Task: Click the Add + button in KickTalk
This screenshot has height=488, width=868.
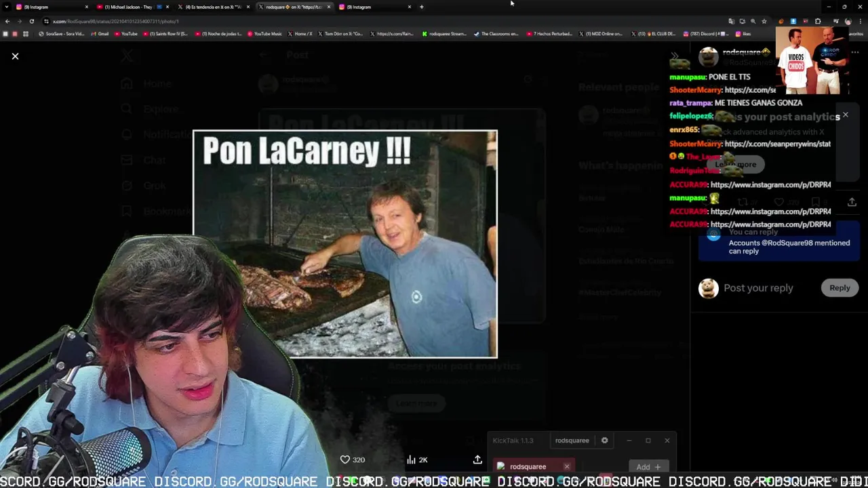Action: click(648, 466)
